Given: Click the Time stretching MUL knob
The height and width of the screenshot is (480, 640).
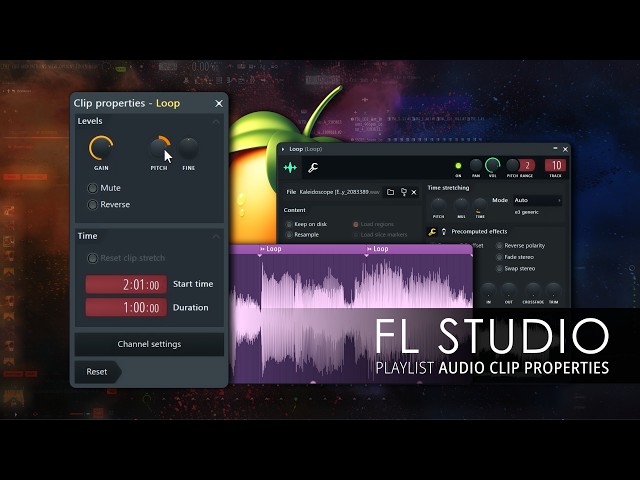Looking at the screenshot, I should (461, 205).
